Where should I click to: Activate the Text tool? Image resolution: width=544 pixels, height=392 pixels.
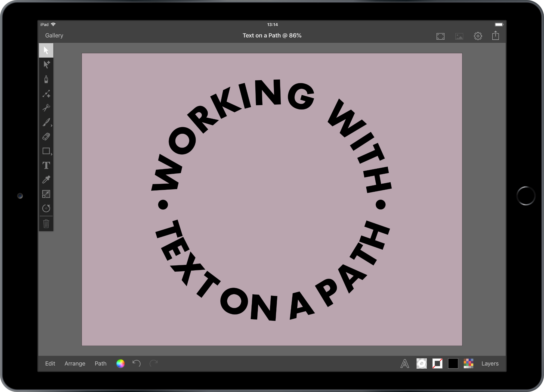[x=46, y=165]
